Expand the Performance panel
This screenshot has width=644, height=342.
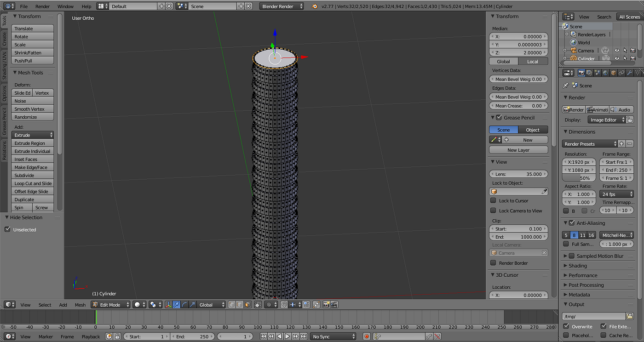point(583,275)
